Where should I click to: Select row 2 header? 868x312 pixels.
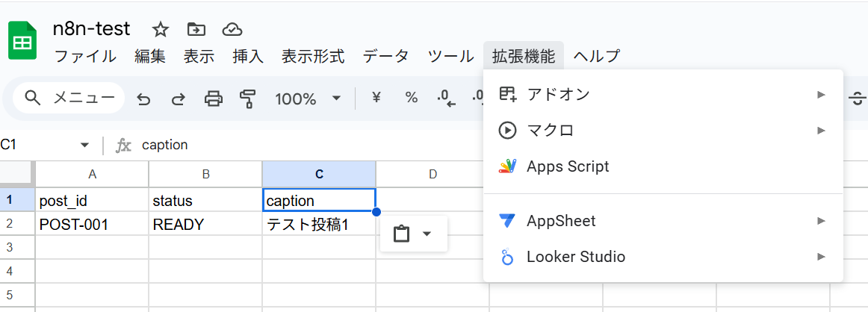tap(17, 223)
